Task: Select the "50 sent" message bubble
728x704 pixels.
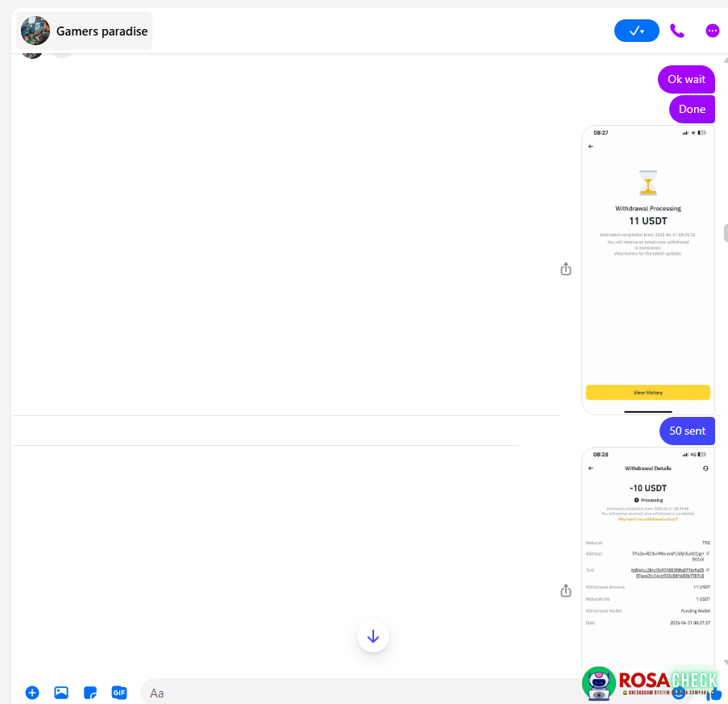Action: (x=687, y=431)
